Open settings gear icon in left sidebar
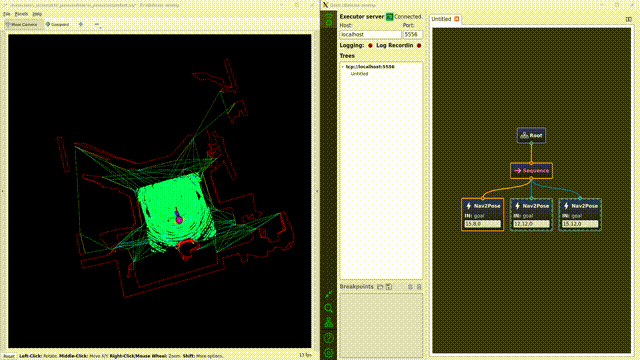Image resolution: width=640 pixels, height=360 pixels. pos(329,353)
